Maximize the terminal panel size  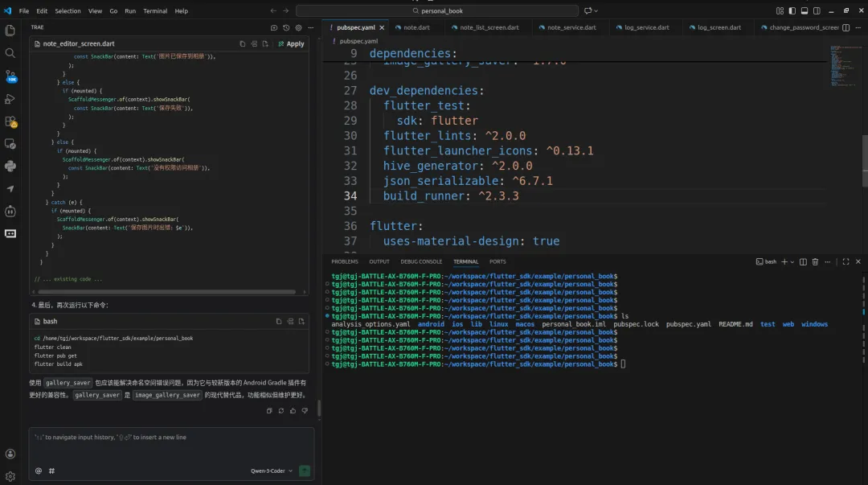tap(845, 261)
